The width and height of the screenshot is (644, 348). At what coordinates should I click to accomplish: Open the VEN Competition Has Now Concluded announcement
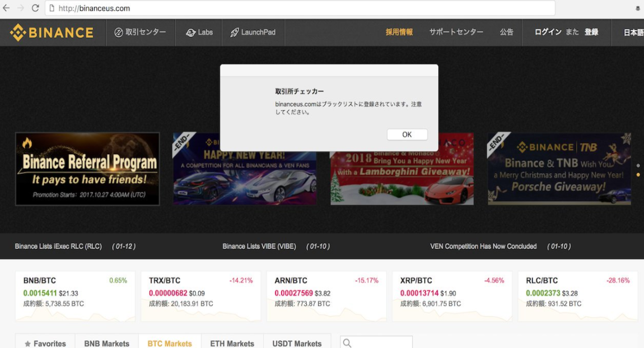pyautogui.click(x=500, y=247)
